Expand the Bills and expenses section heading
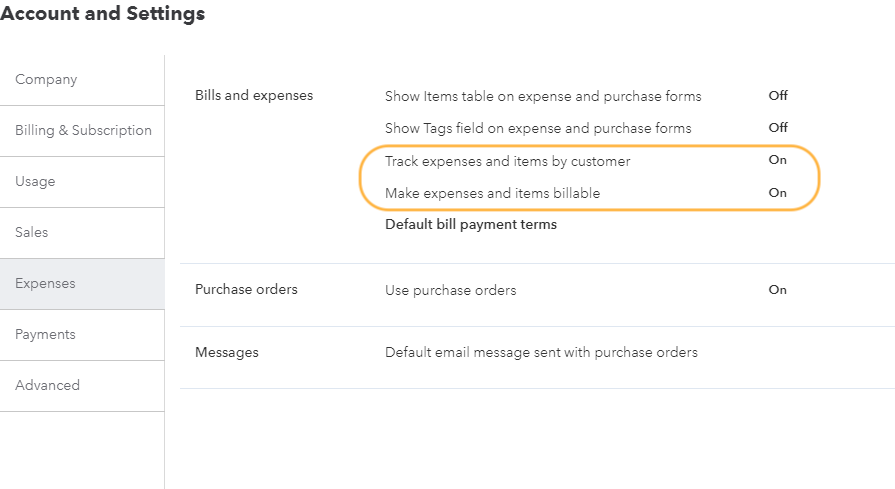Image resolution: width=895 pixels, height=489 pixels. point(254,96)
